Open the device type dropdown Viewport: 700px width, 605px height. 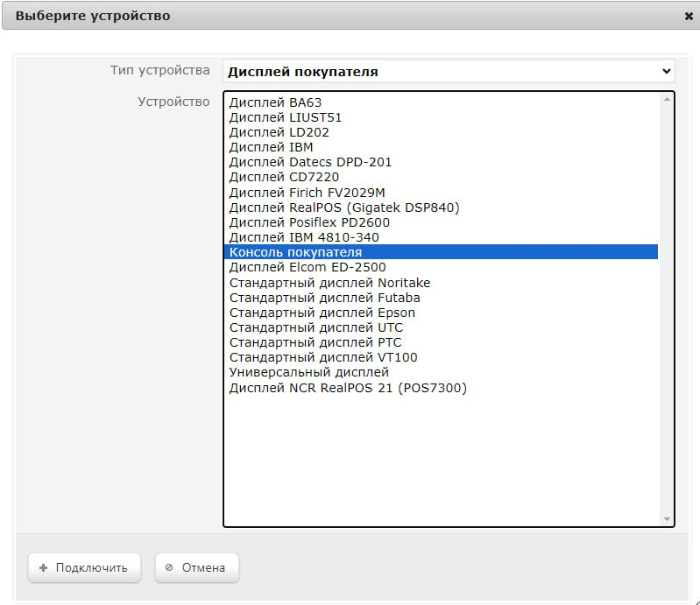449,72
